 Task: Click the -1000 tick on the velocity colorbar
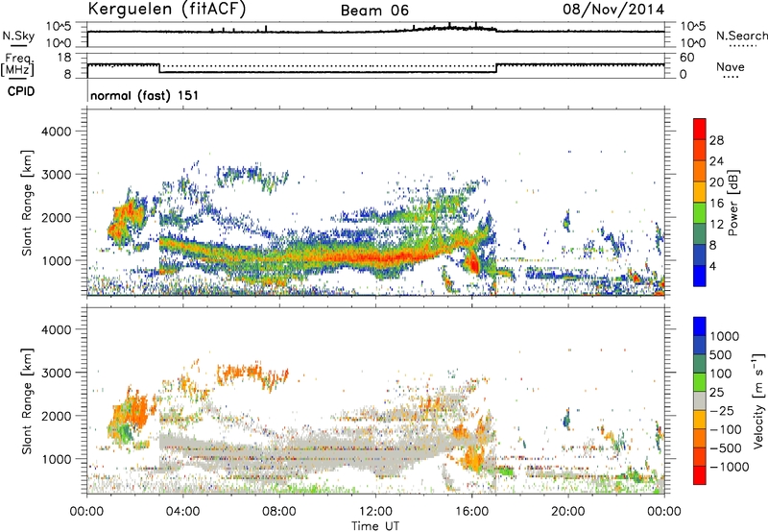tap(730, 467)
